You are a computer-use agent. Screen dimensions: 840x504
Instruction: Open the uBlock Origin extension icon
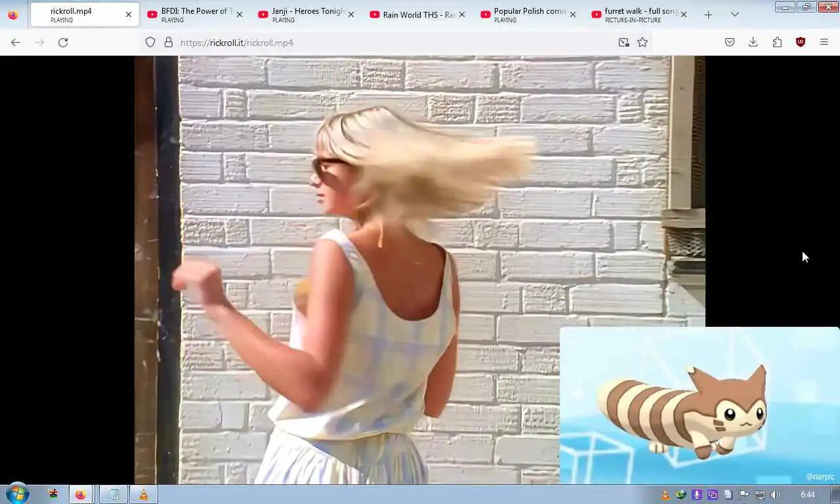[x=801, y=43]
